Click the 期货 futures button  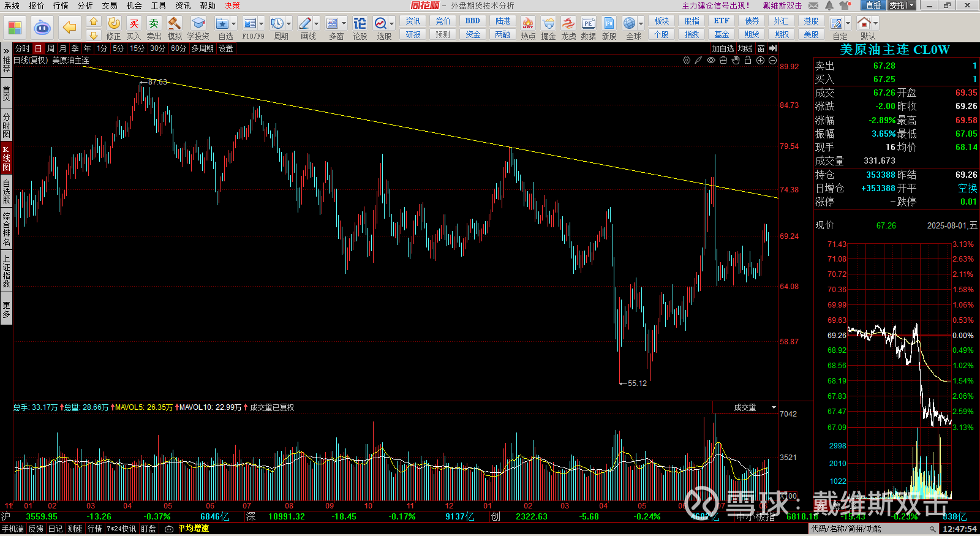(x=752, y=34)
